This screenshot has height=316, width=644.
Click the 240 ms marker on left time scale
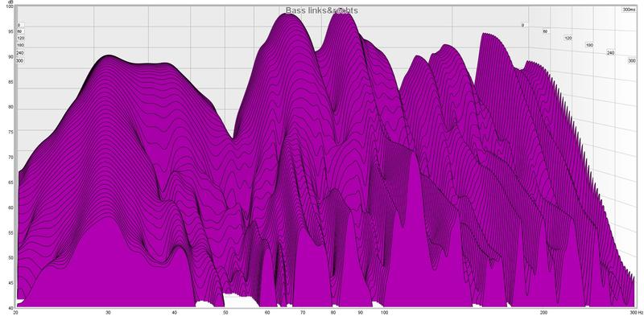click(19, 53)
